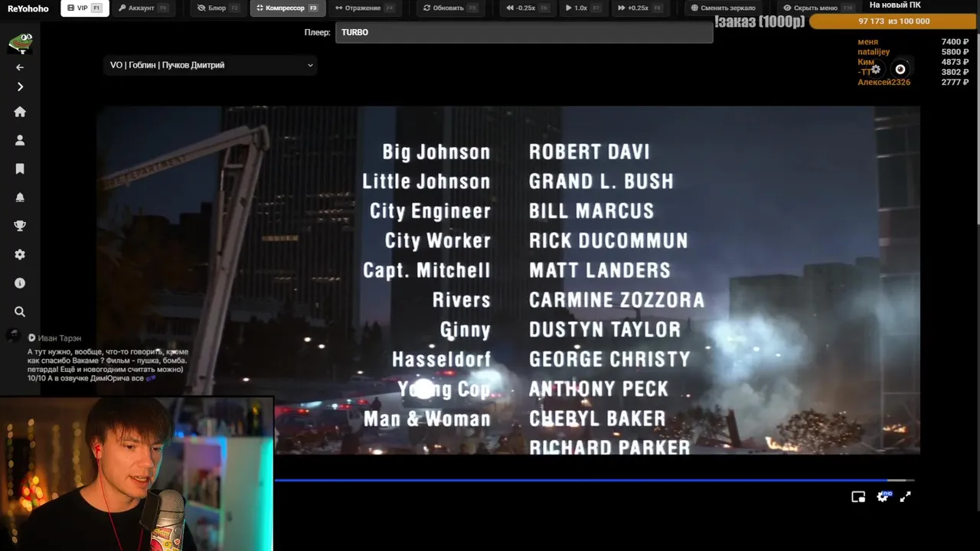Open the Home icon in sidebar

pos(20,112)
